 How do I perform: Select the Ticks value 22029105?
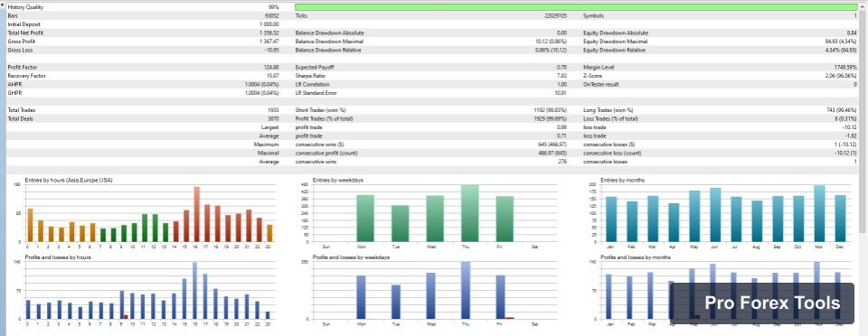tap(556, 16)
